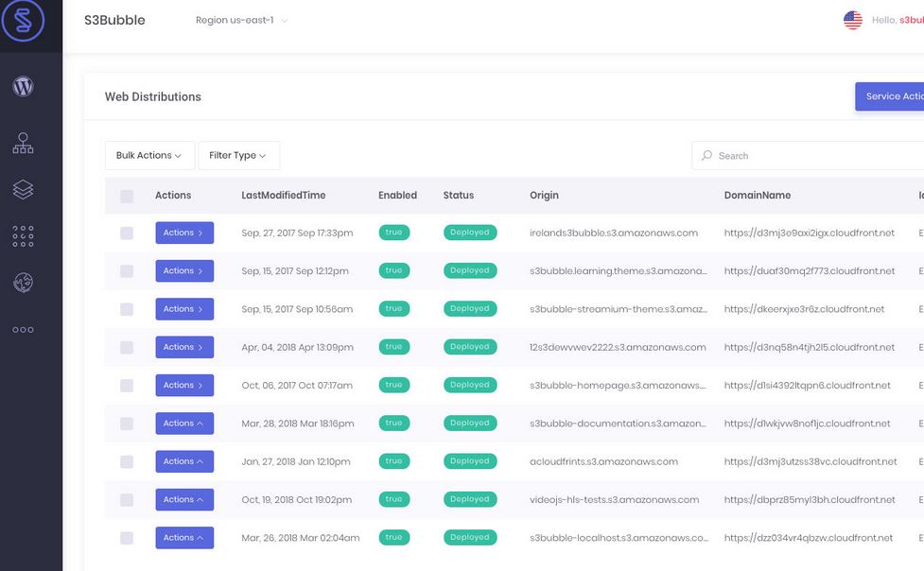Check the s3bubble-streamium-theme row checkbox
924x571 pixels.
pos(127,309)
